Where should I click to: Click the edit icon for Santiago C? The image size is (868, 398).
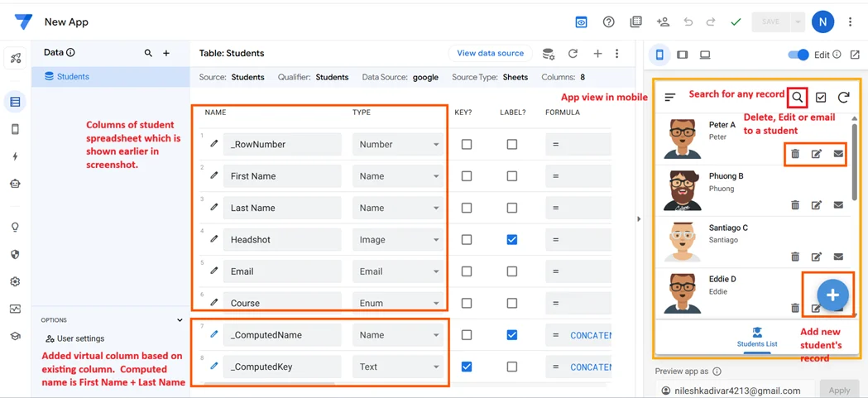click(817, 257)
